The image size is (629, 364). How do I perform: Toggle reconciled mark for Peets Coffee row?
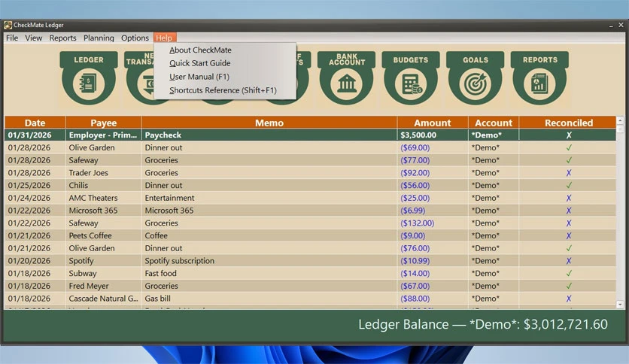pyautogui.click(x=568, y=235)
